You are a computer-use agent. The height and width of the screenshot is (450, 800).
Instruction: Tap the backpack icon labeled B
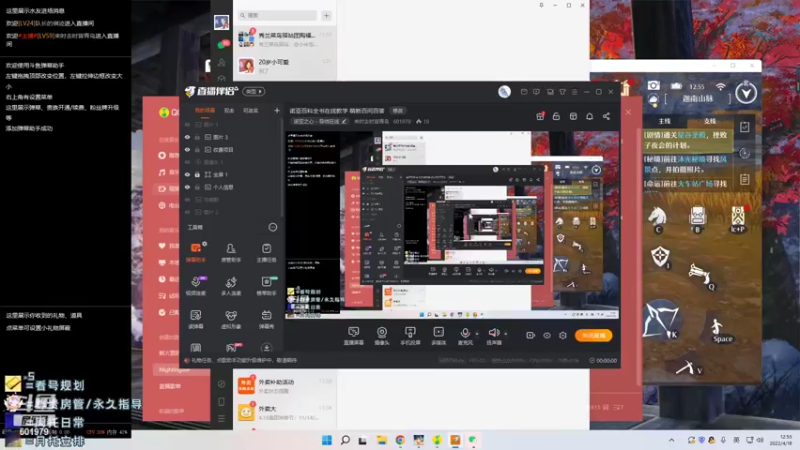pyautogui.click(x=697, y=219)
